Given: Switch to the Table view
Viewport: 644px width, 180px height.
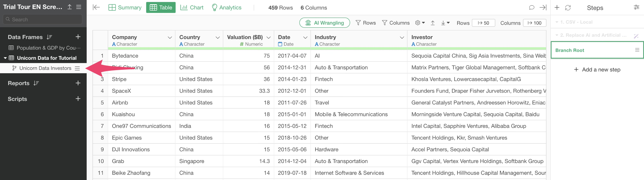Looking at the screenshot, I should click(x=161, y=8).
